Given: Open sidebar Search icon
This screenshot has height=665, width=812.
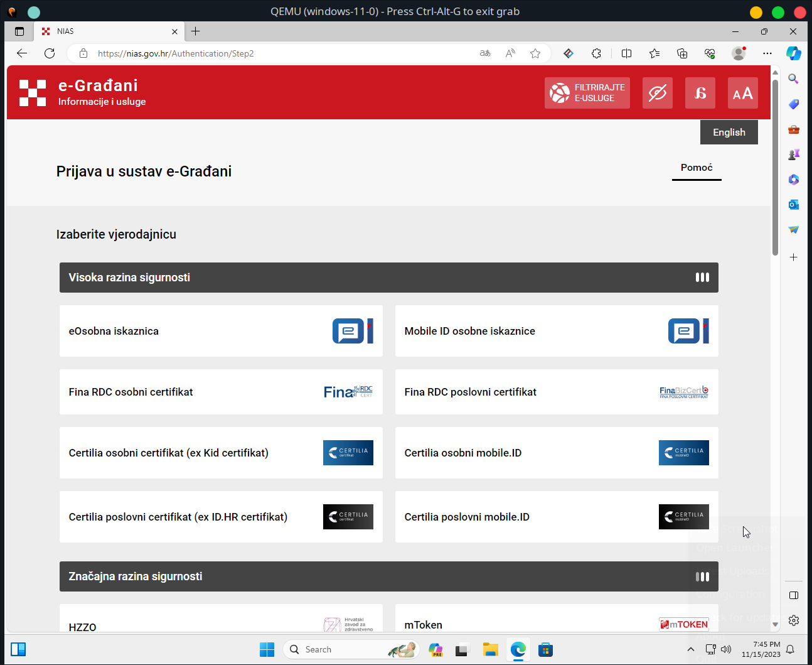Looking at the screenshot, I should click(794, 79).
